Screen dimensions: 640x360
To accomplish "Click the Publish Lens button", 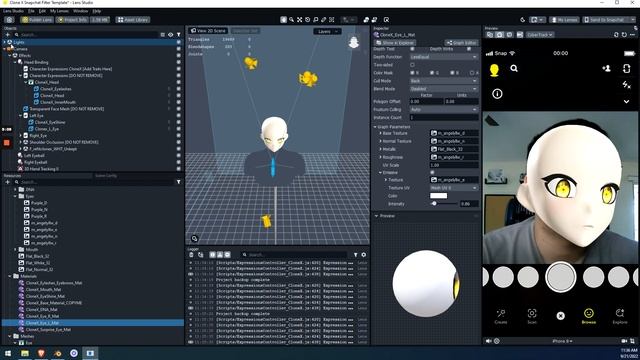I will (x=37, y=20).
